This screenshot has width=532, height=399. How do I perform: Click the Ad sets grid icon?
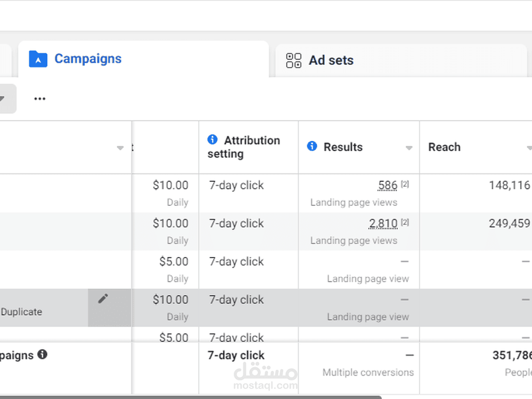point(293,60)
